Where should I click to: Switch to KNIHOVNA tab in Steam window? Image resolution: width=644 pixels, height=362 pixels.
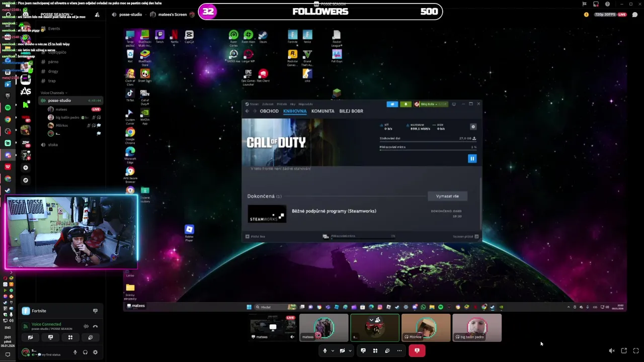tap(295, 111)
